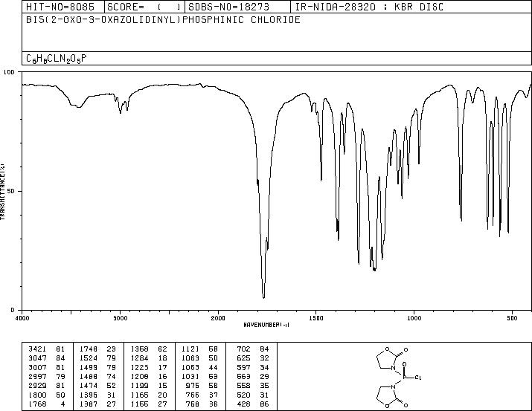Click the strongest absorption peak near 1768
Image resolution: width=532 pixels, height=411 pixels.
click(263, 297)
